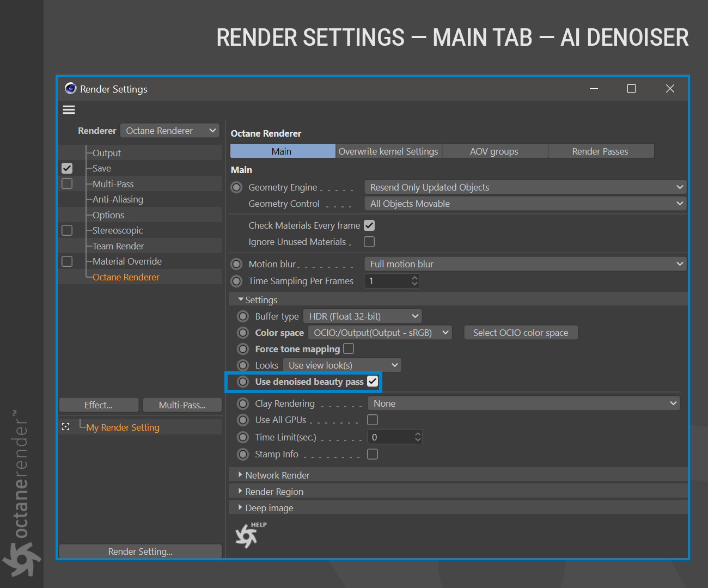Disable the Save checkbox
This screenshot has width=708, height=588.
coord(67,168)
